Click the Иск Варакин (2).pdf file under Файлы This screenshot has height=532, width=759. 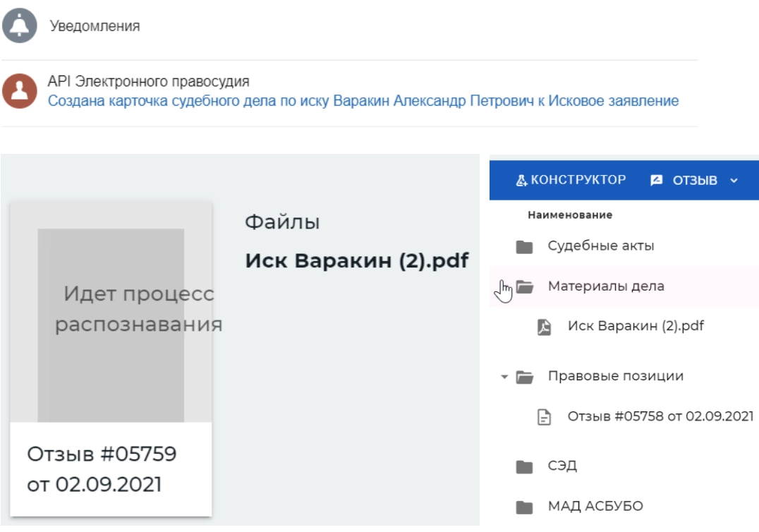(x=357, y=260)
